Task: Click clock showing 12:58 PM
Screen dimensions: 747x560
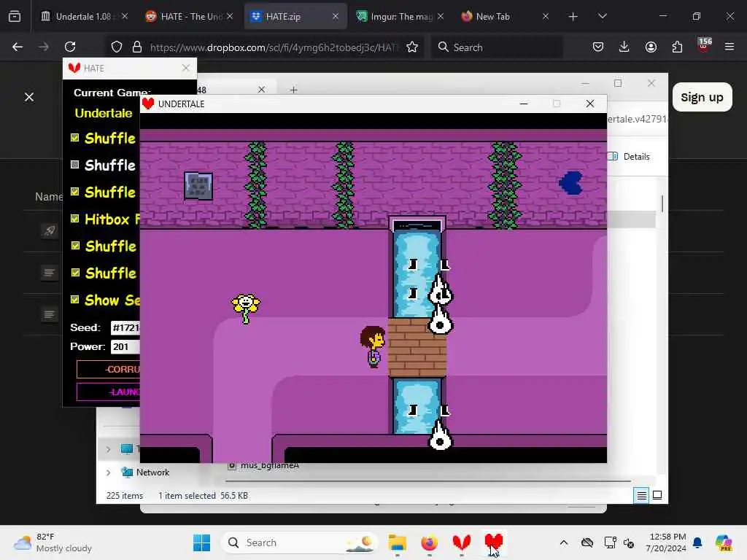Action: pos(666,542)
